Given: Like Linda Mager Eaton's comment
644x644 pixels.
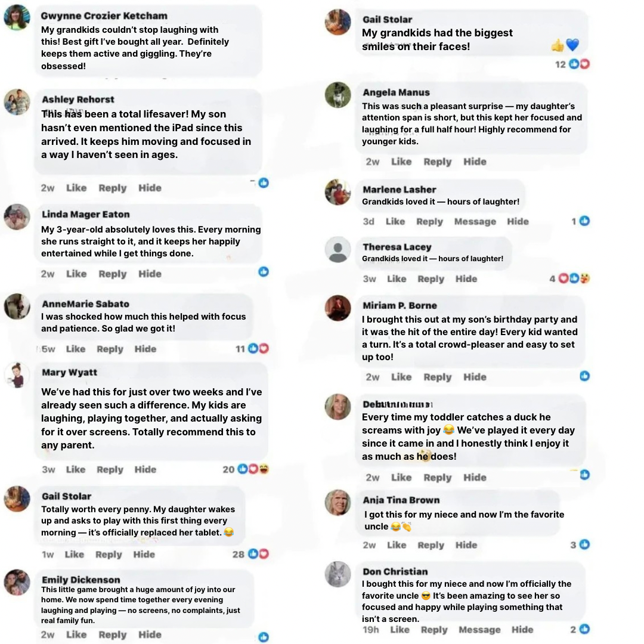Looking at the screenshot, I should click(x=76, y=274).
